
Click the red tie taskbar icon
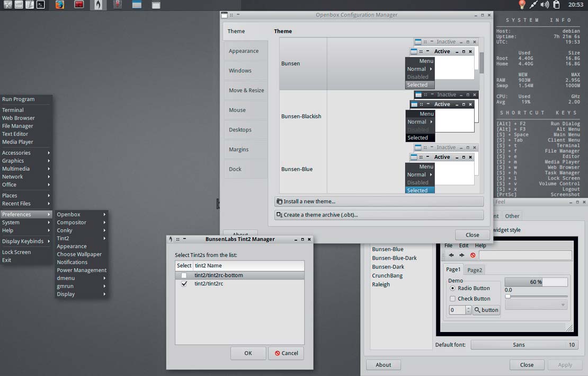[118, 5]
